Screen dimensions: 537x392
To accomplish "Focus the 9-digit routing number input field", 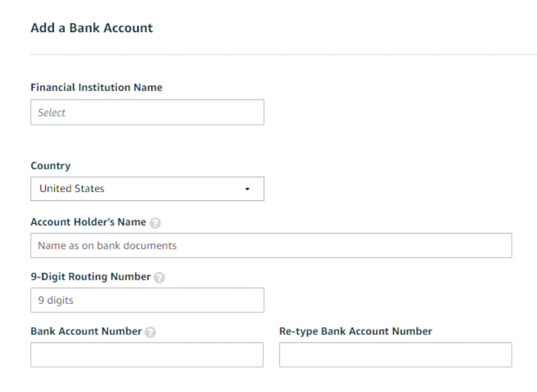I will (x=147, y=300).
